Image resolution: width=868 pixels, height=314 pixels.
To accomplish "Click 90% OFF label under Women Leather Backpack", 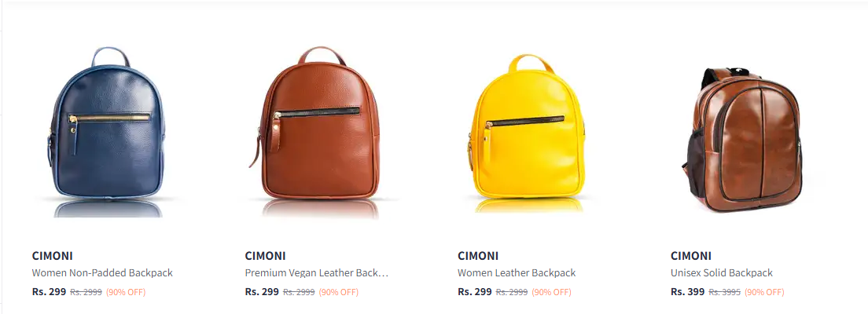I will [551, 292].
